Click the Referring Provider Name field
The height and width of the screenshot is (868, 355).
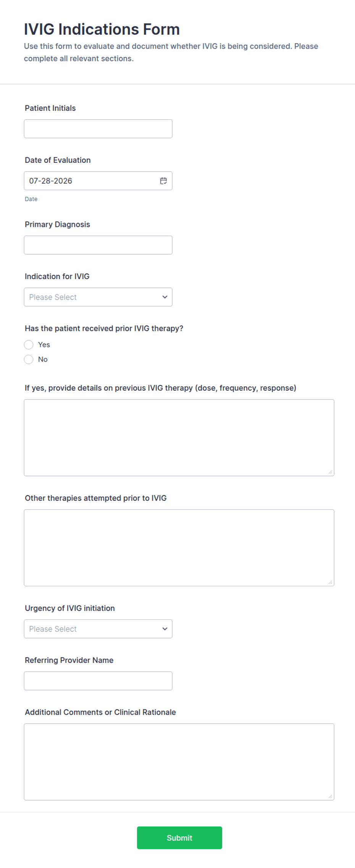[98, 681]
